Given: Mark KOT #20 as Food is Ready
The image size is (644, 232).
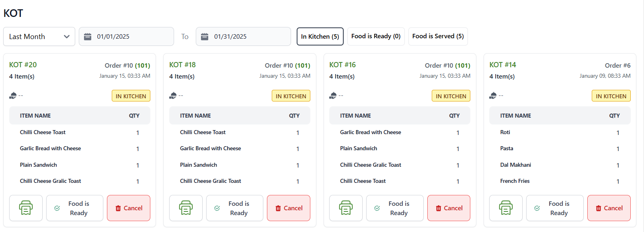Looking at the screenshot, I should (75, 208).
